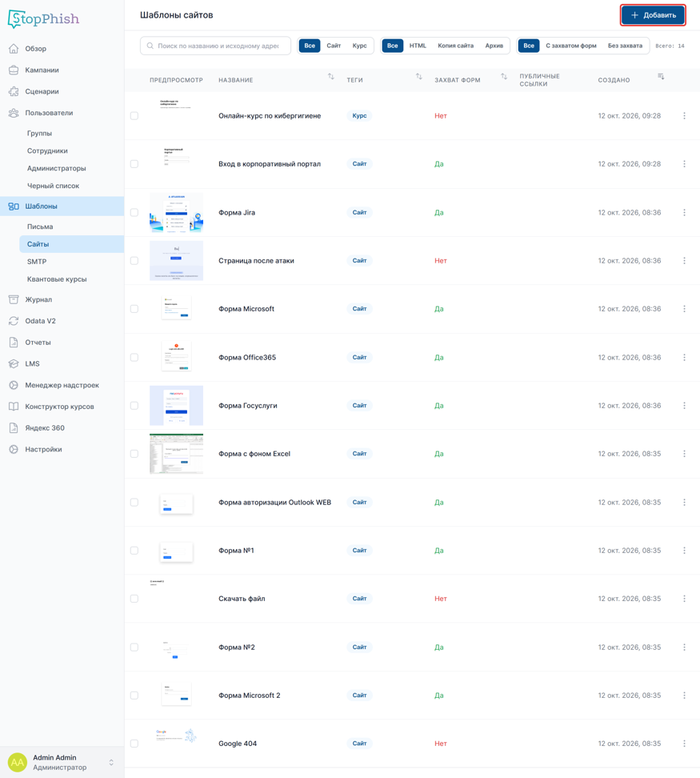This screenshot has height=778, width=700.
Task: Open Обзор via its home icon
Action: pos(14,49)
